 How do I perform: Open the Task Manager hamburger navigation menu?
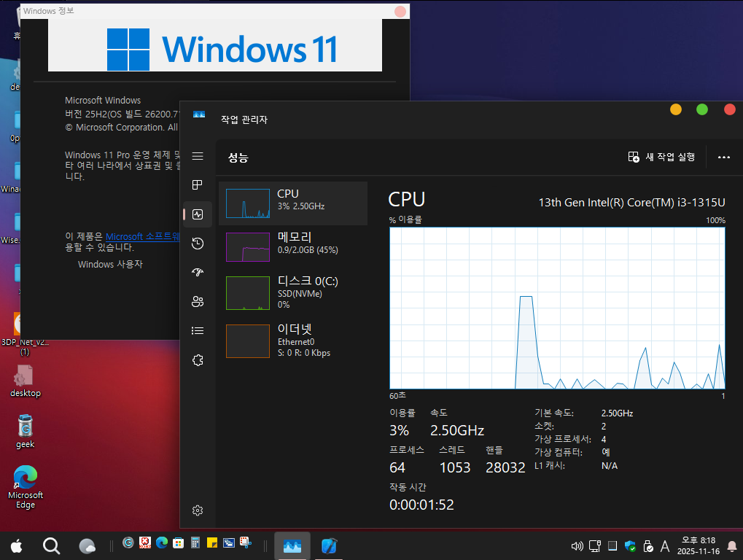(x=198, y=156)
